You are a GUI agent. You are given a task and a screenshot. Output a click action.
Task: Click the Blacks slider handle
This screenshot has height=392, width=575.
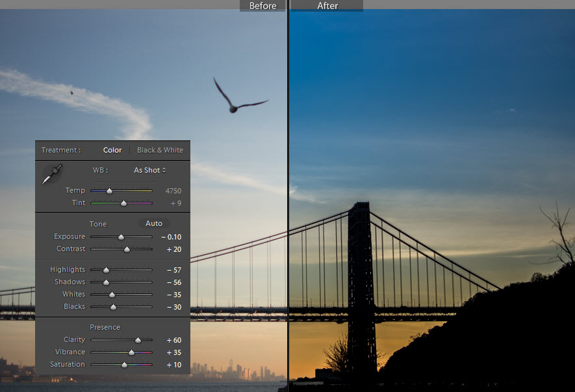113,307
